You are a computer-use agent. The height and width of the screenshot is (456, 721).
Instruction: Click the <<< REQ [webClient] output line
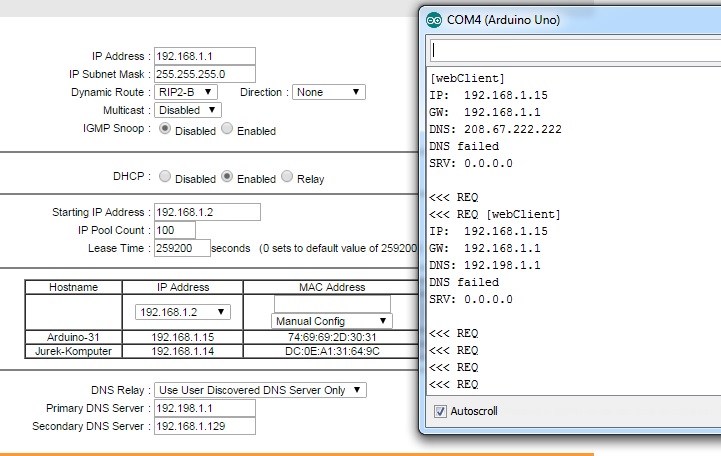[495, 214]
